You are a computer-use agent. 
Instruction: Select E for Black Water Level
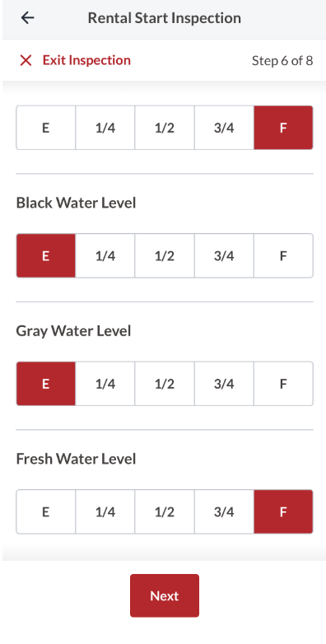click(x=45, y=256)
